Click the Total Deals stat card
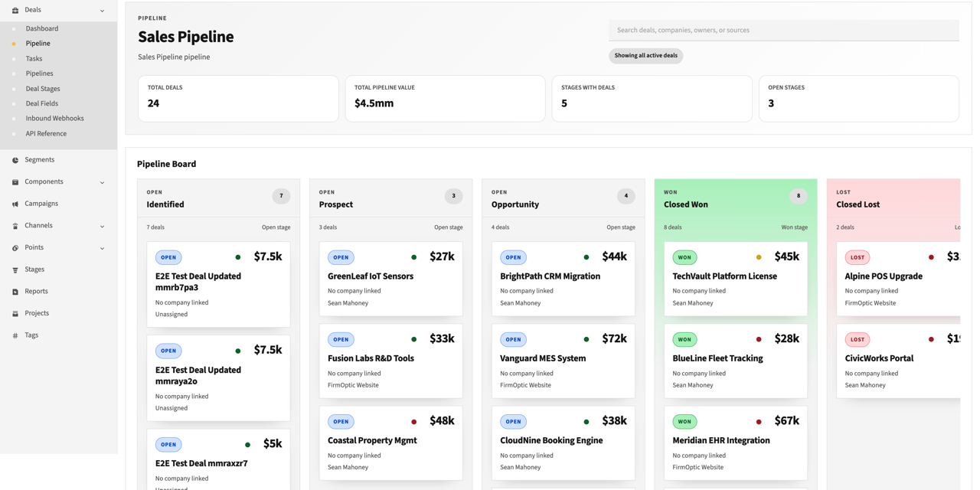 (238, 98)
